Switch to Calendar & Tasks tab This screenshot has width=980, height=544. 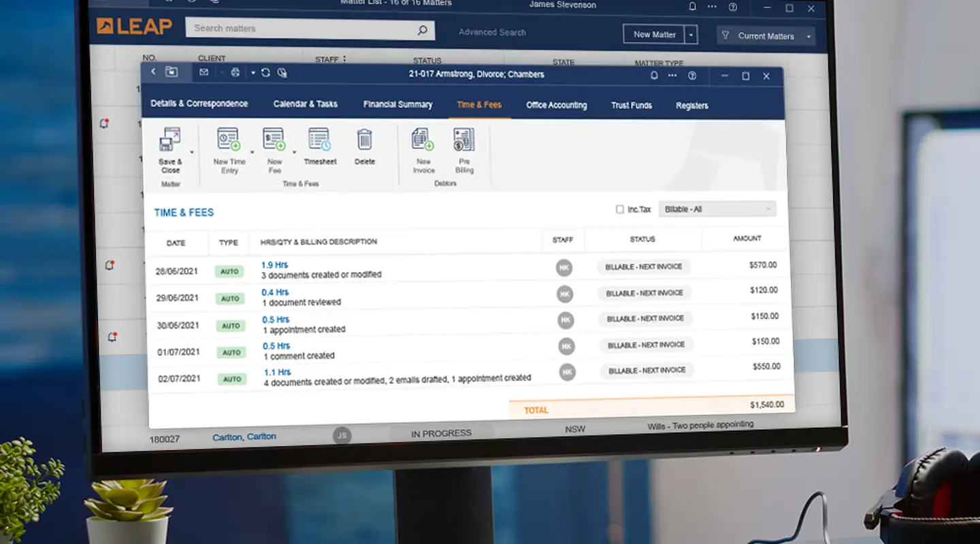306,104
